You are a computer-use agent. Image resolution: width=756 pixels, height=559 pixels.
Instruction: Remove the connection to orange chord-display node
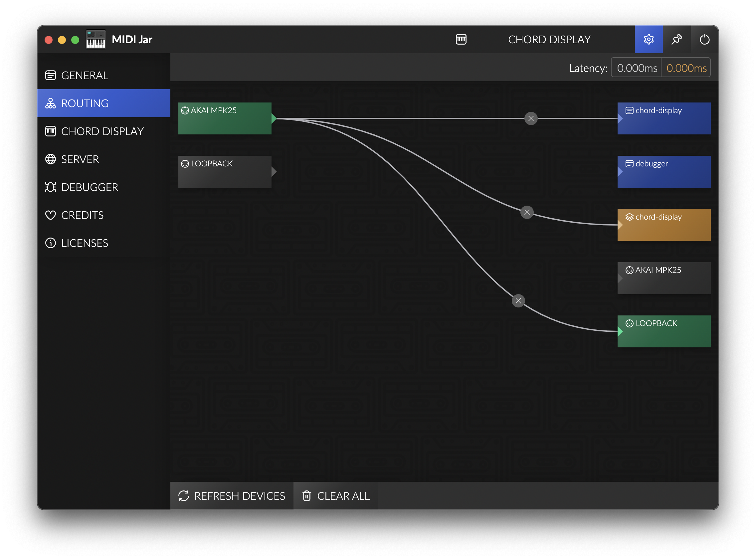[x=526, y=213]
